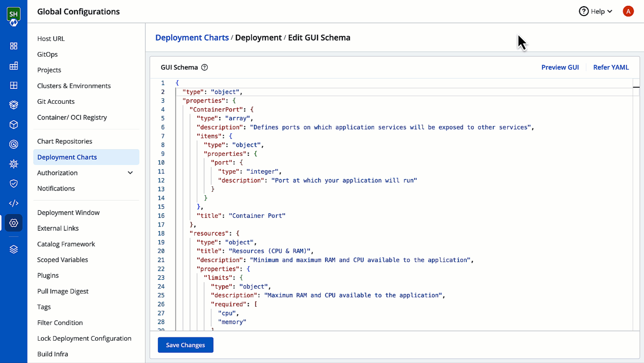Screen dimensions: 644x363
Task: Open the Security shield icon
Action: (14, 184)
